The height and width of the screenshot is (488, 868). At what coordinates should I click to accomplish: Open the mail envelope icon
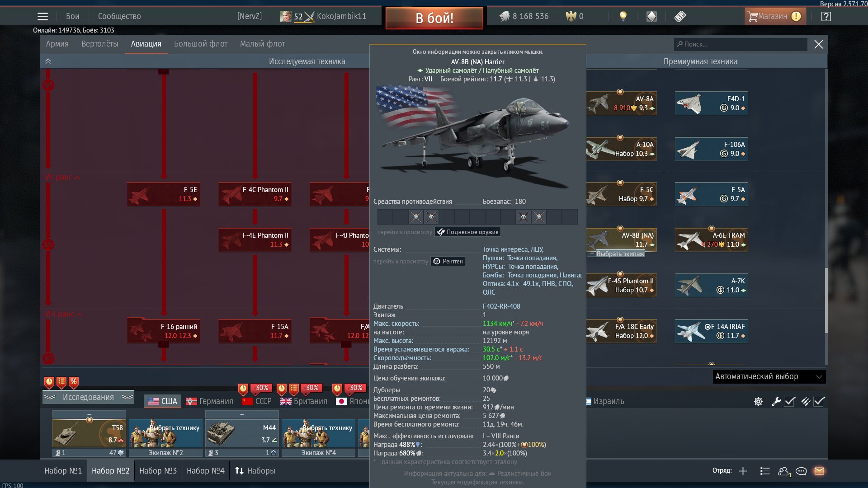point(819,471)
